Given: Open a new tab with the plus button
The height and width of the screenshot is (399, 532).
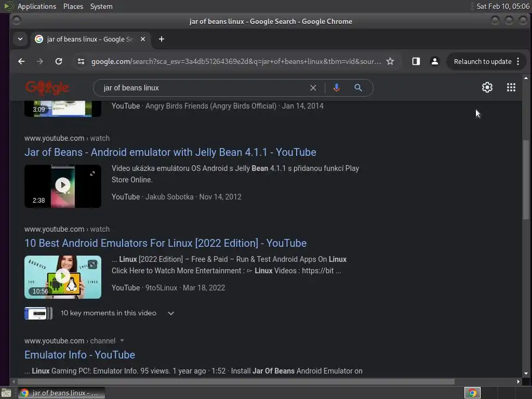Looking at the screenshot, I should (x=162, y=39).
